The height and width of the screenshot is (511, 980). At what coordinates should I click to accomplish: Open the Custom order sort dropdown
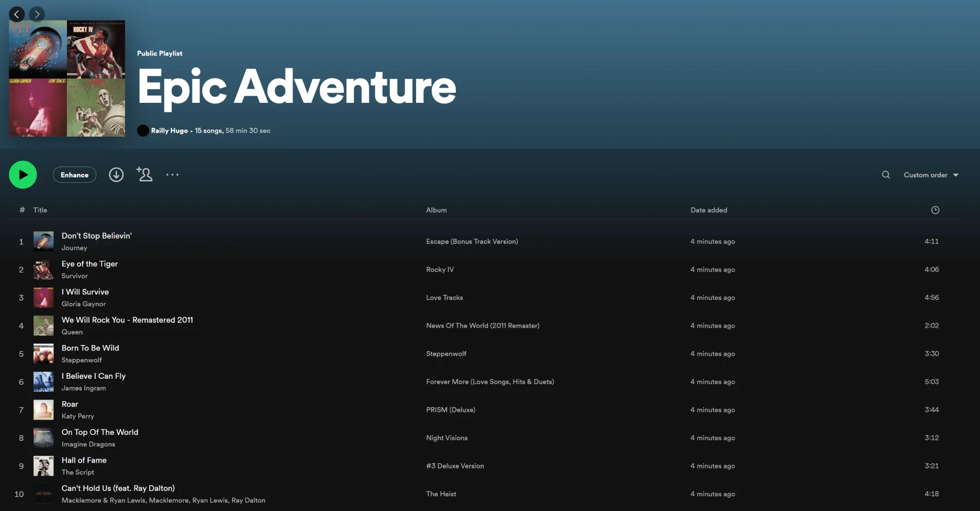[931, 175]
